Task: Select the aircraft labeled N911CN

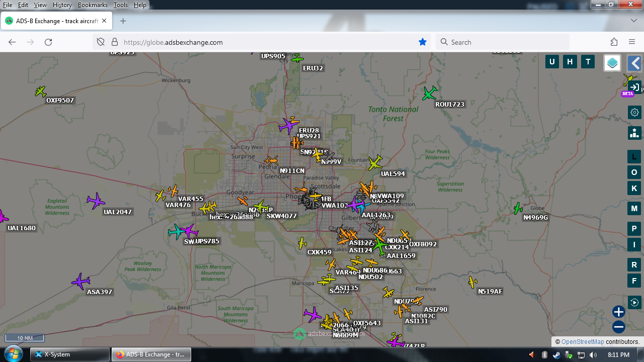Action: pos(272,161)
